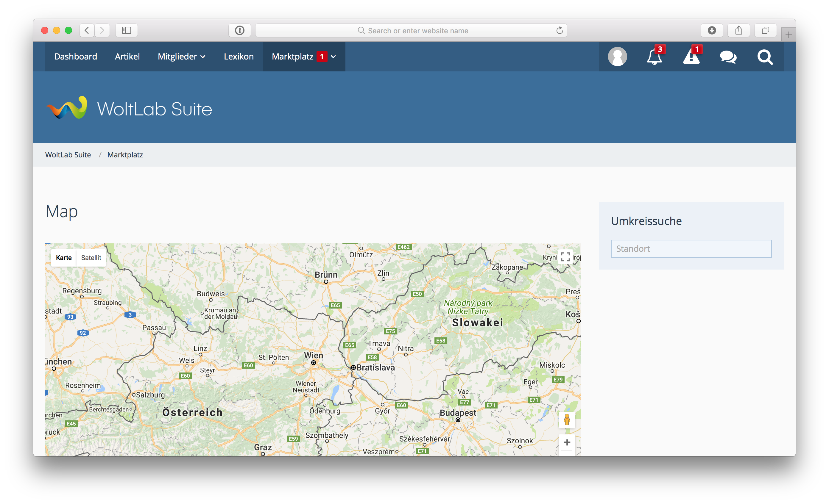Open the notifications bell icon
This screenshot has height=504, width=829.
pos(654,57)
